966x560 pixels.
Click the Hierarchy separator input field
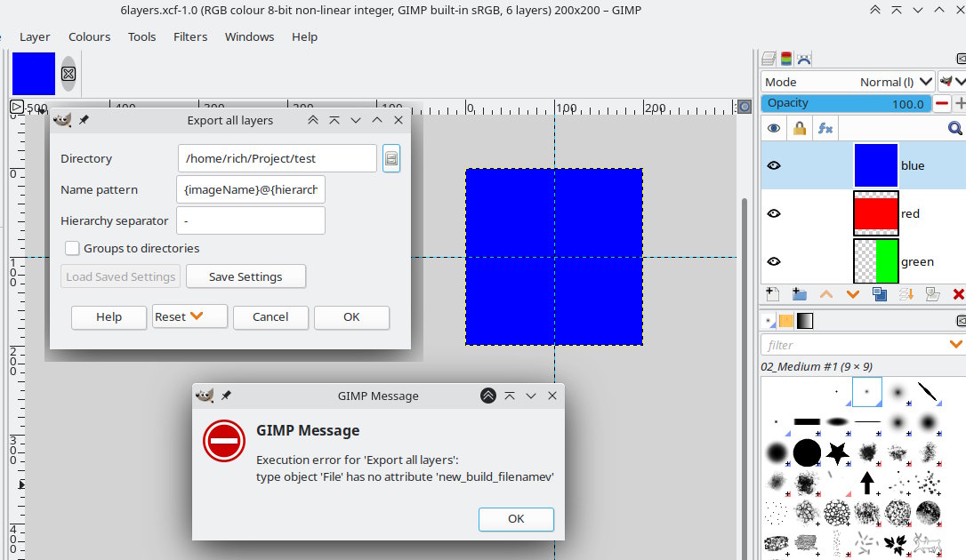(251, 220)
